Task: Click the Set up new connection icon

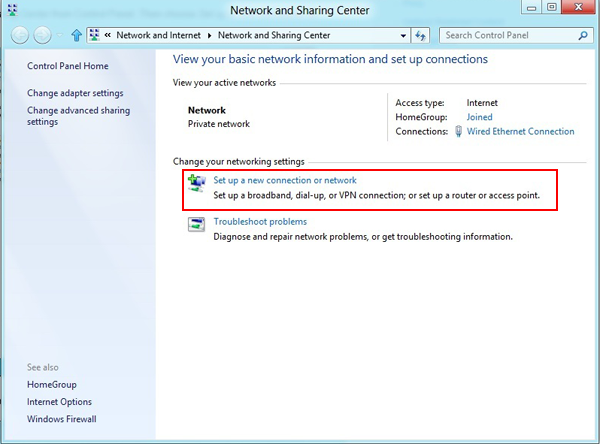Action: point(196,182)
